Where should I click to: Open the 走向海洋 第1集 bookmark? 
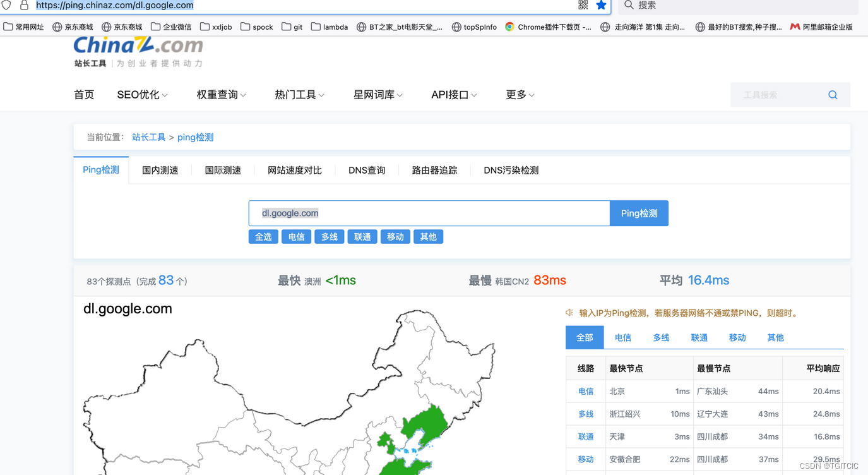[x=643, y=27]
